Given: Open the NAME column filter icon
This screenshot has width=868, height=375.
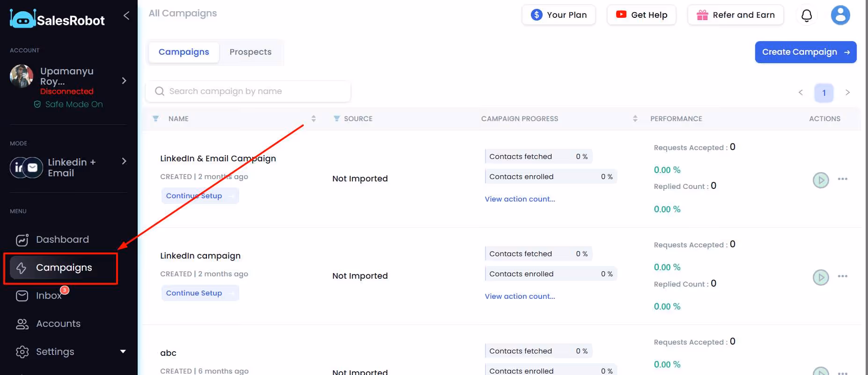Looking at the screenshot, I should pyautogui.click(x=156, y=119).
